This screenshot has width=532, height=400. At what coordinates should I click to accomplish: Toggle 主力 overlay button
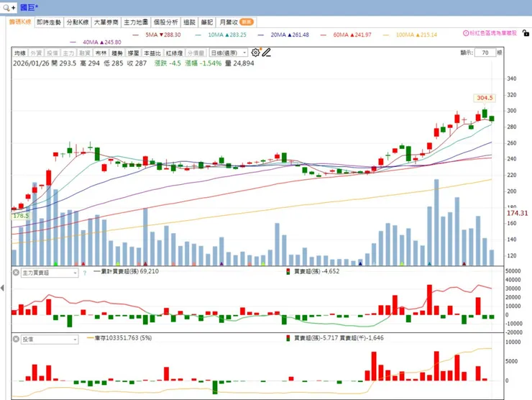[68, 53]
